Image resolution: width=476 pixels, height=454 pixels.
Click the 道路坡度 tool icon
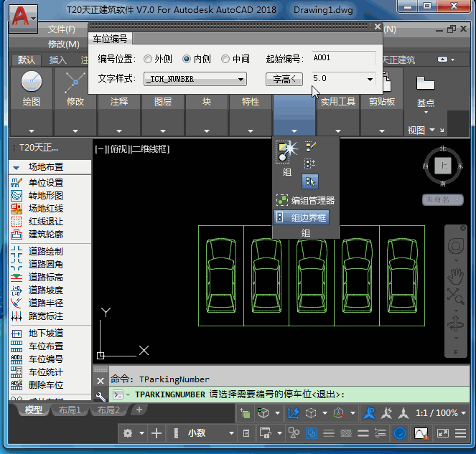tap(17, 290)
